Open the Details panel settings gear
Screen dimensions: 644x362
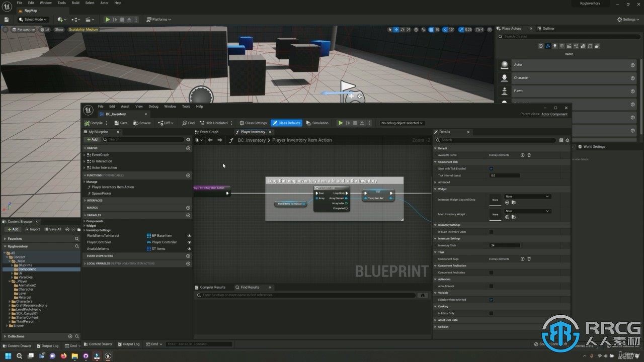click(x=568, y=140)
